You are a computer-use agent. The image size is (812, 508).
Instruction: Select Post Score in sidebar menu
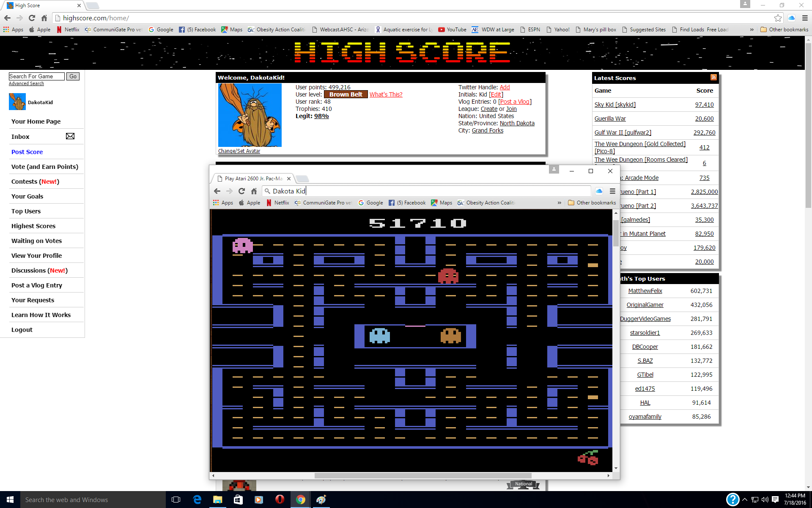[x=27, y=152]
